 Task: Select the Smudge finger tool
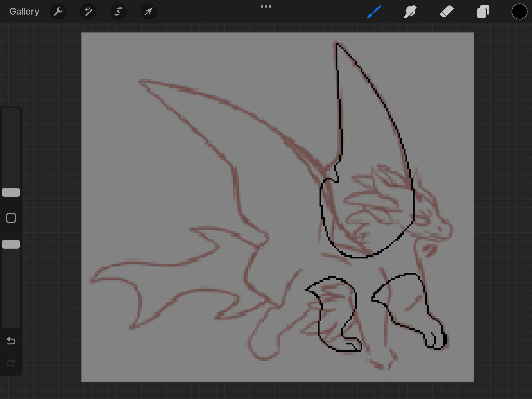tap(410, 11)
